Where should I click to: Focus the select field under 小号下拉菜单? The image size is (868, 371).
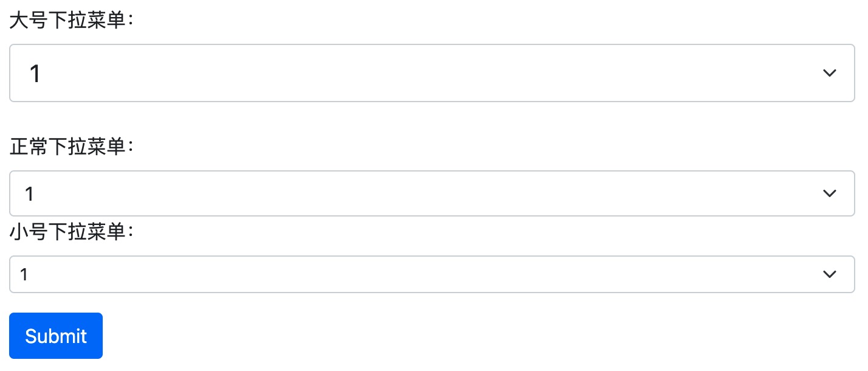pos(432,274)
